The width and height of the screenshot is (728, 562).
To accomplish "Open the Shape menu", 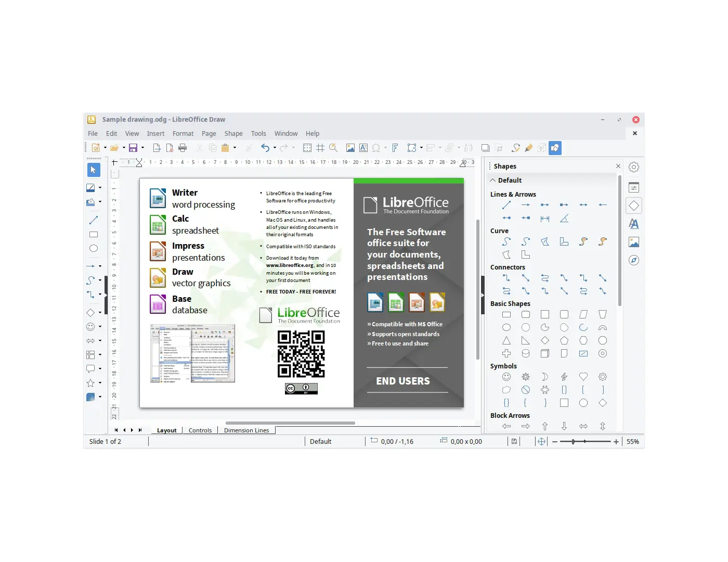I will tap(233, 134).
